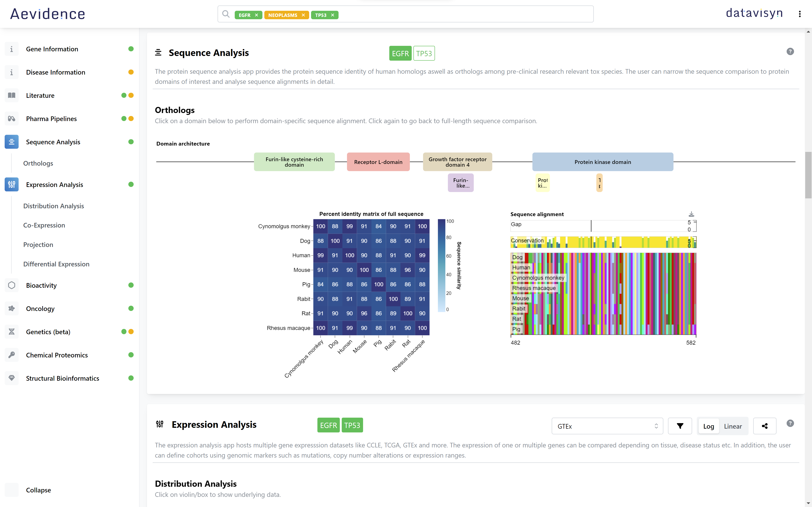Toggle TP53 gene in Sequence Analysis
The image size is (812, 507).
(424, 54)
